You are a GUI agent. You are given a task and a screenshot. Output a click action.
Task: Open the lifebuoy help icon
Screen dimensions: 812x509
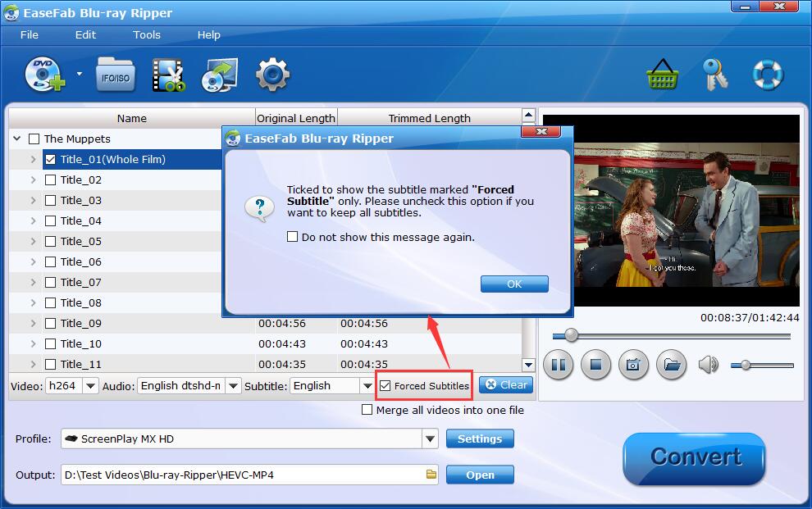click(x=768, y=75)
